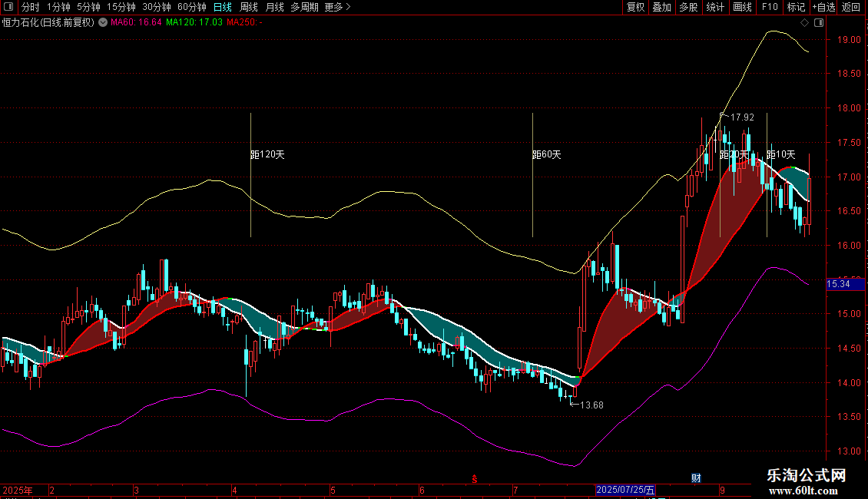The width and height of the screenshot is (868, 499).
Task: Open the 复权 adjustment menu
Action: click(635, 7)
